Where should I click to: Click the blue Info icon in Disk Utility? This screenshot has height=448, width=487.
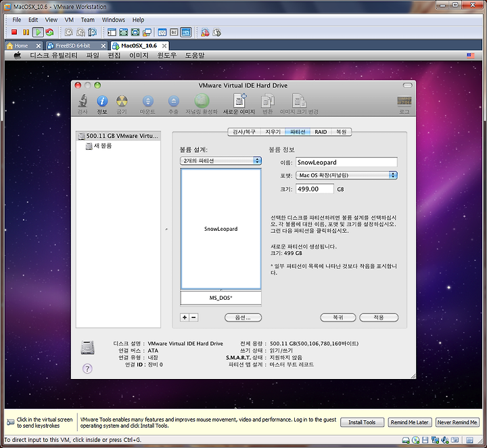[x=102, y=101]
